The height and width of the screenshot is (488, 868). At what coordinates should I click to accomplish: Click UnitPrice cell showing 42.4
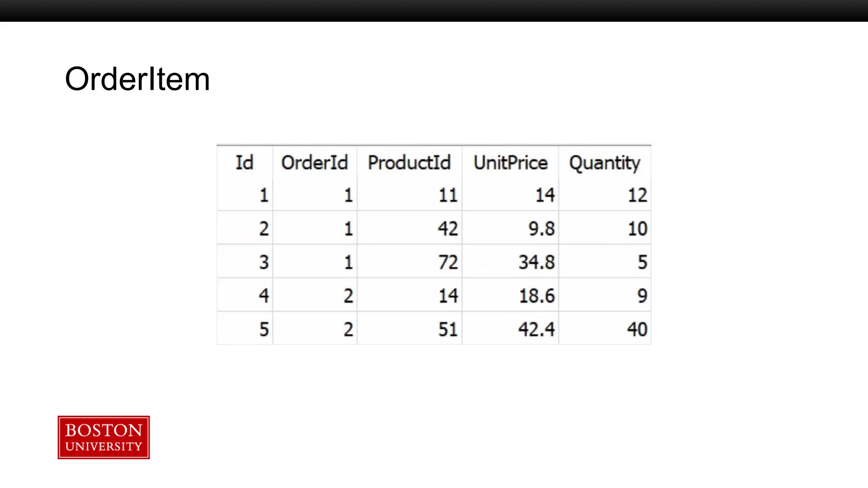click(537, 329)
